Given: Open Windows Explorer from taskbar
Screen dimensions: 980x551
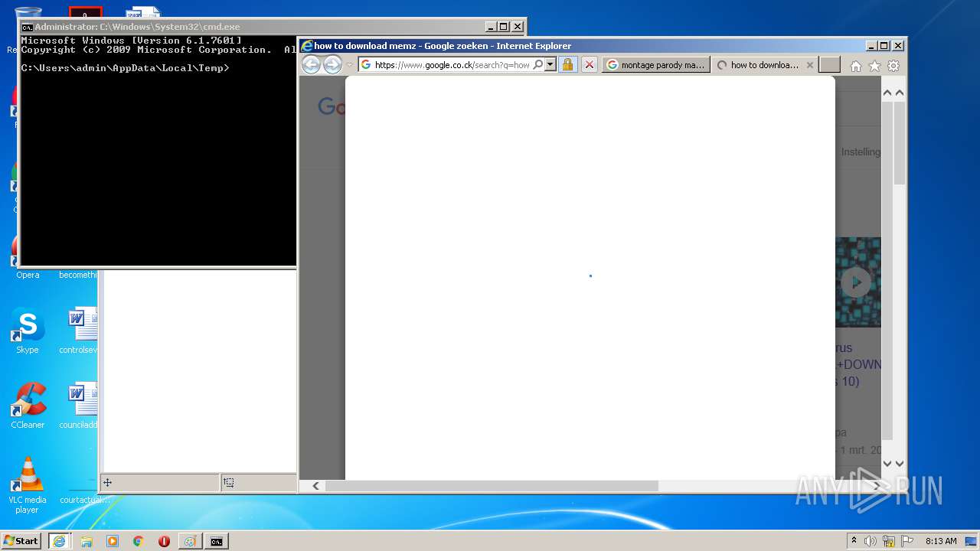Looking at the screenshot, I should tap(87, 541).
